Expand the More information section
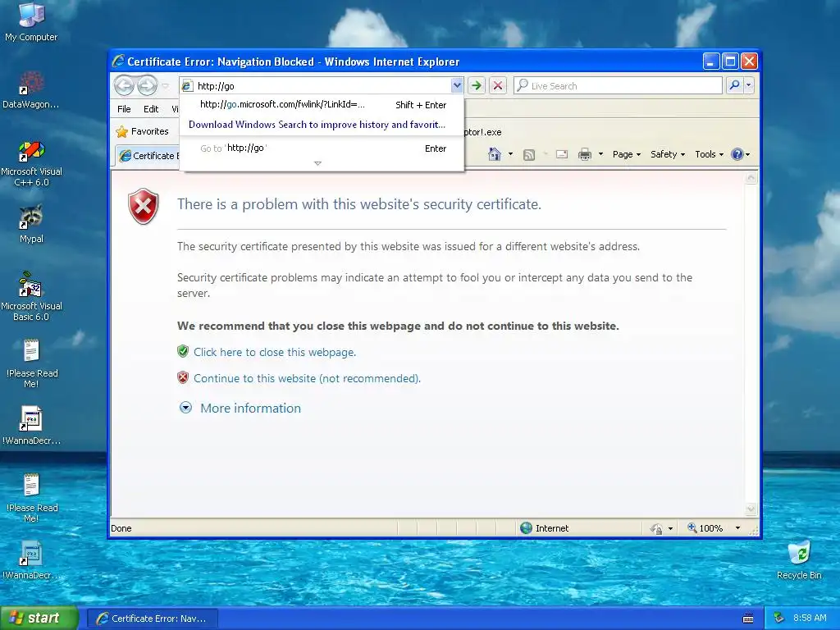Screen dimensions: 840x630 click(x=185, y=408)
